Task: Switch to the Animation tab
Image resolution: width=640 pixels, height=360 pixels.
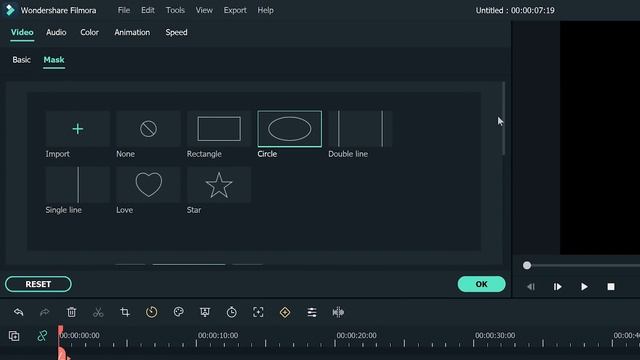Action: pyautogui.click(x=132, y=32)
